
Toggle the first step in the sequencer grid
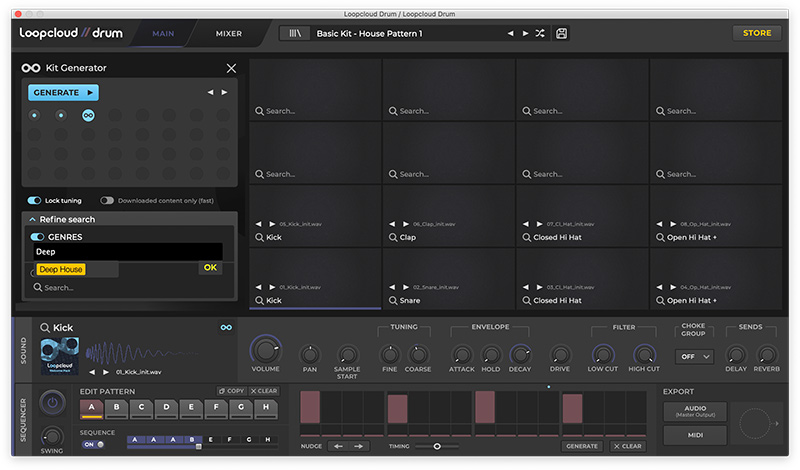[x=310, y=407]
